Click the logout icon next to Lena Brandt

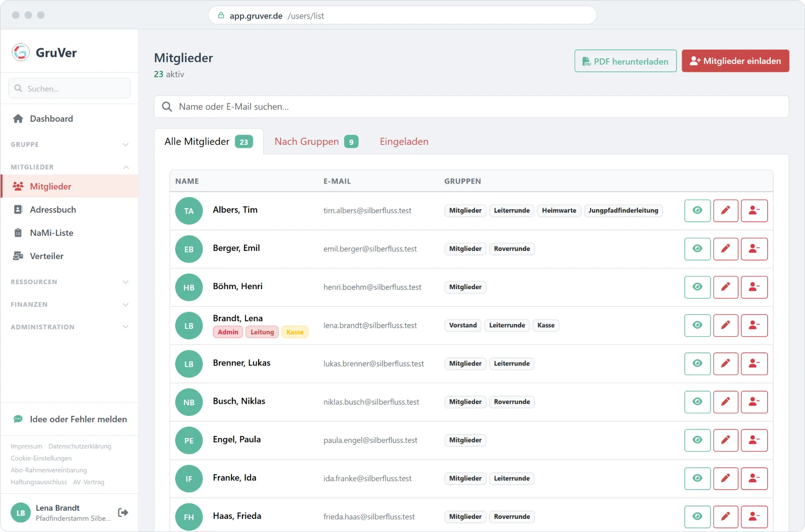point(123,512)
